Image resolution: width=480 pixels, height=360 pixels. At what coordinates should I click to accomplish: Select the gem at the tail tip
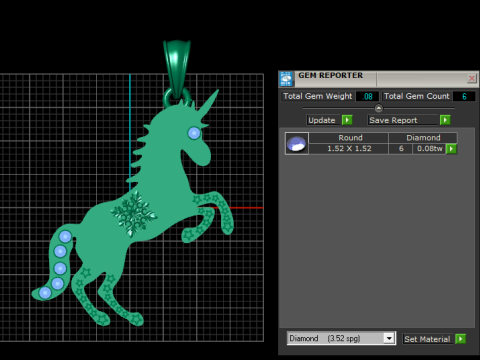coord(45,293)
